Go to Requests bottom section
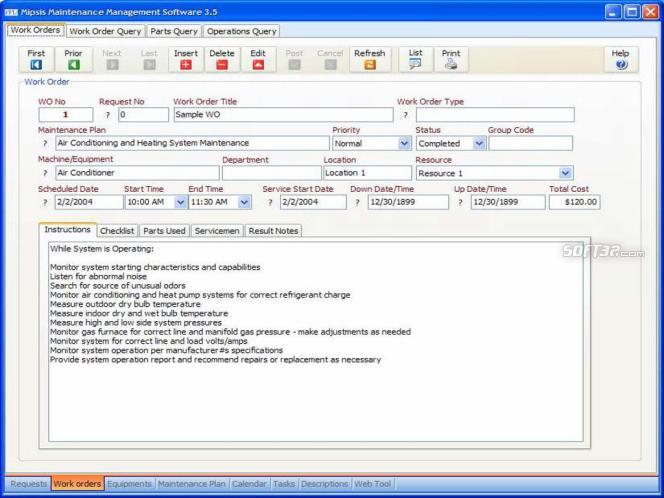664x498 pixels. pos(28,484)
